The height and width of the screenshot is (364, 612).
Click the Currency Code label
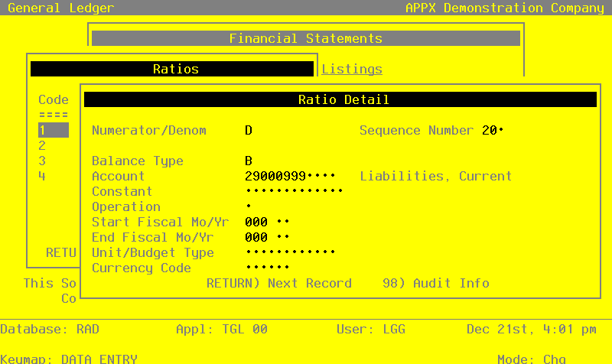[x=142, y=268]
